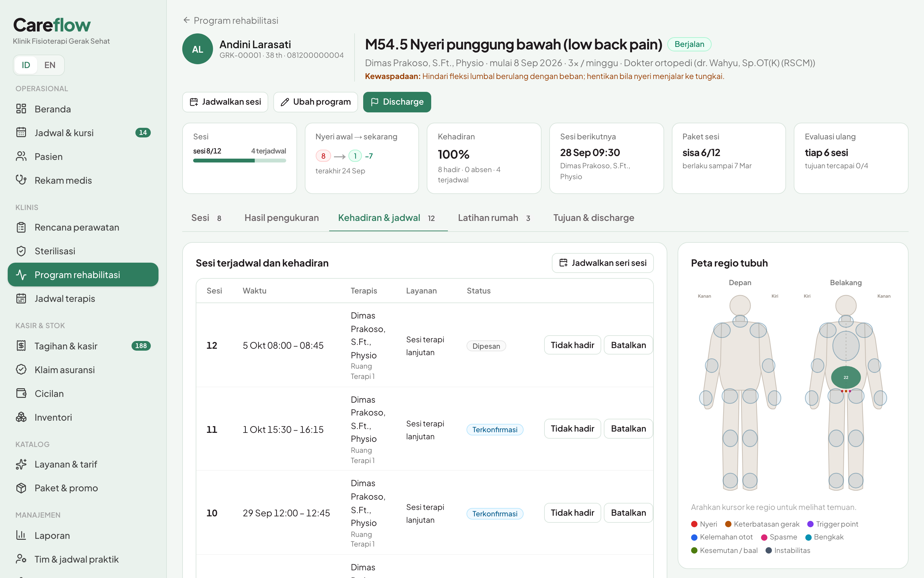Open Beranda dashboard icon in sidebar
The image size is (924, 578).
point(21,109)
